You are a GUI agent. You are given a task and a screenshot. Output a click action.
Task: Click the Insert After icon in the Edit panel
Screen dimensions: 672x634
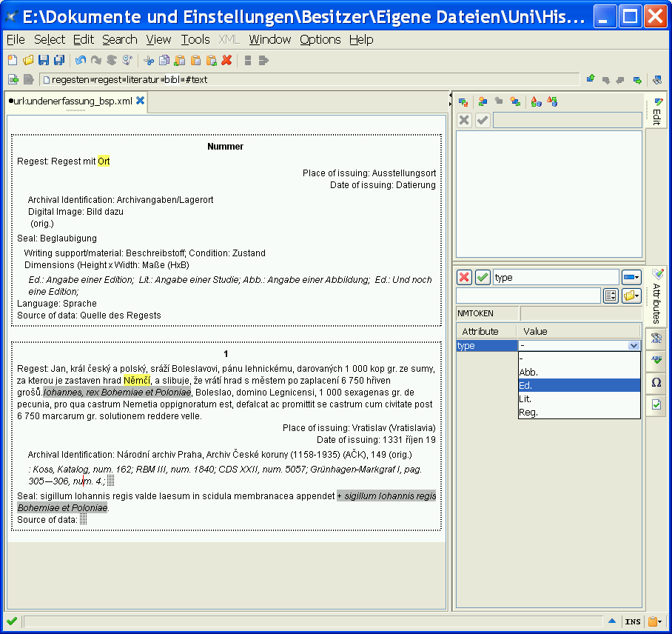pyautogui.click(x=515, y=101)
